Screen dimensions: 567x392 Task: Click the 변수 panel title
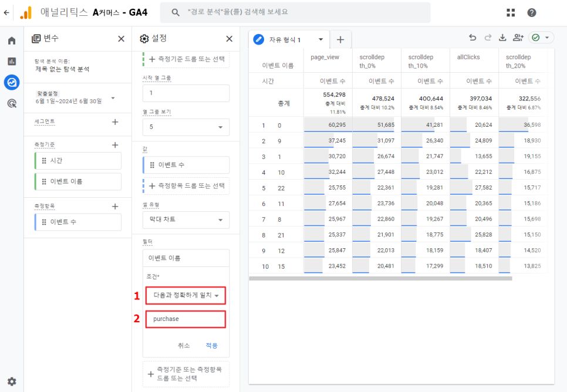click(x=50, y=38)
